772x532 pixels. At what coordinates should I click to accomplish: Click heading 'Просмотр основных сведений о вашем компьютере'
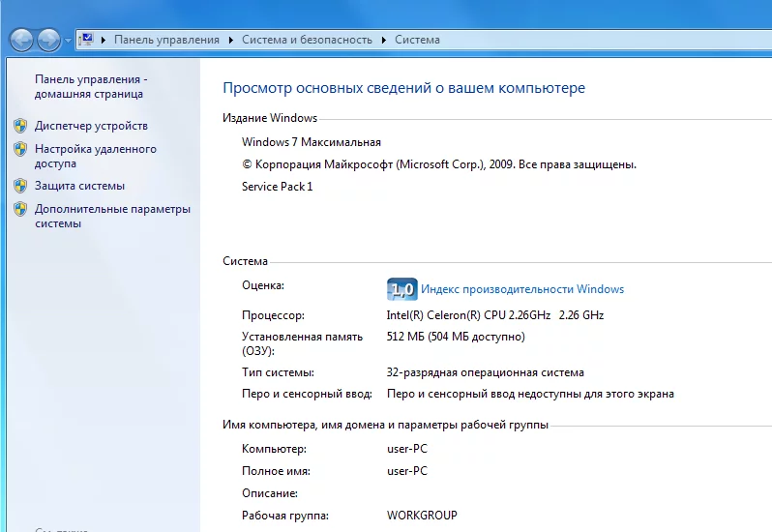tap(403, 88)
